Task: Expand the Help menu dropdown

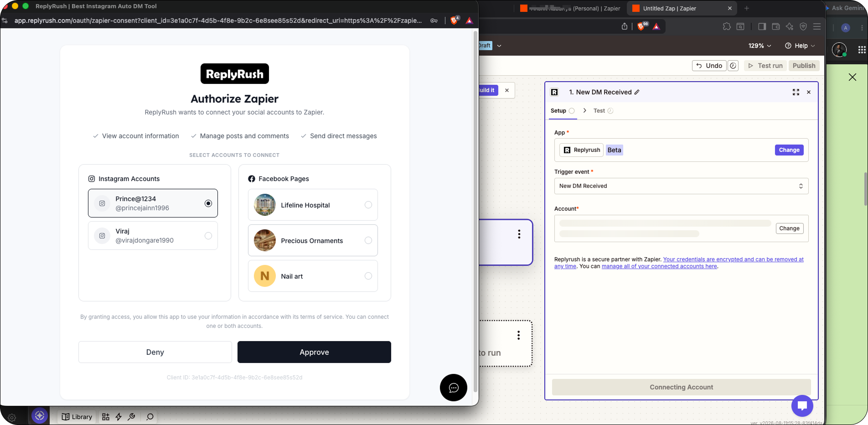Action: [x=800, y=46]
